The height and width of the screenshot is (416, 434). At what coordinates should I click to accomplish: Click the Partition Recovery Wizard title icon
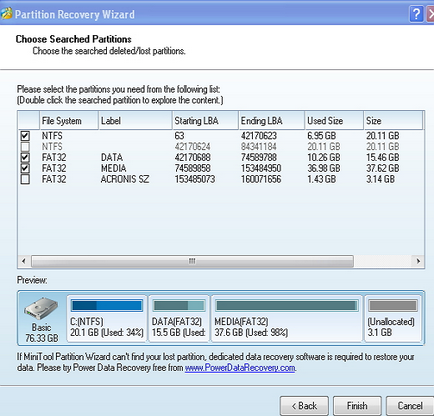(x=6, y=14)
